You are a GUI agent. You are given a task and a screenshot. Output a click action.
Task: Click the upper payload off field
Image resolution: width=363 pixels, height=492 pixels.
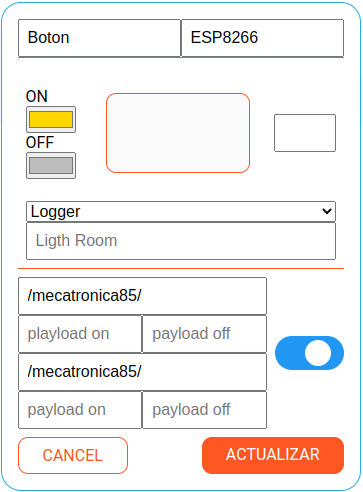205,334
